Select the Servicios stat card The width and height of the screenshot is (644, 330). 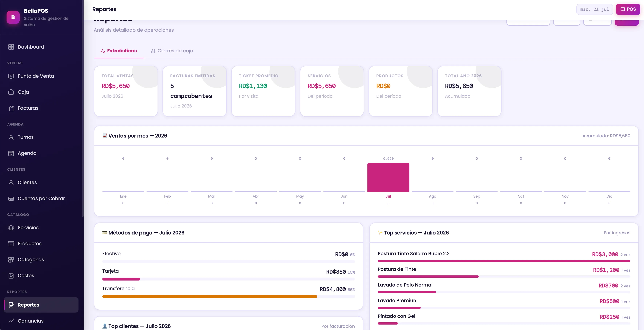(x=332, y=91)
